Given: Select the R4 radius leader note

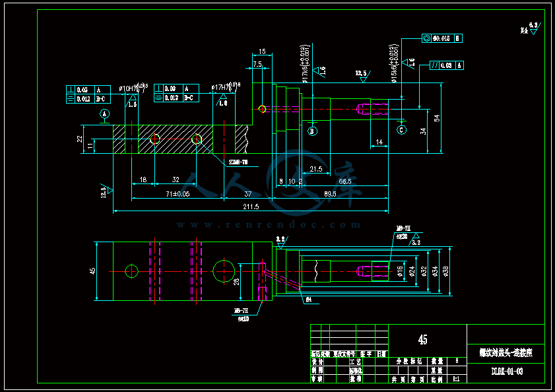Looking at the screenshot, I should click(309, 300).
